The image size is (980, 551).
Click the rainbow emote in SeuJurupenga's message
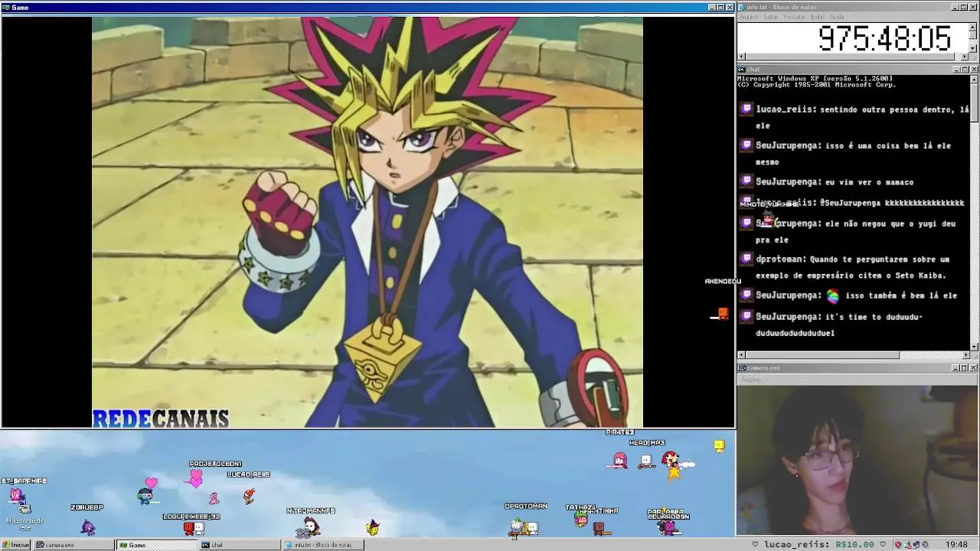coord(832,296)
